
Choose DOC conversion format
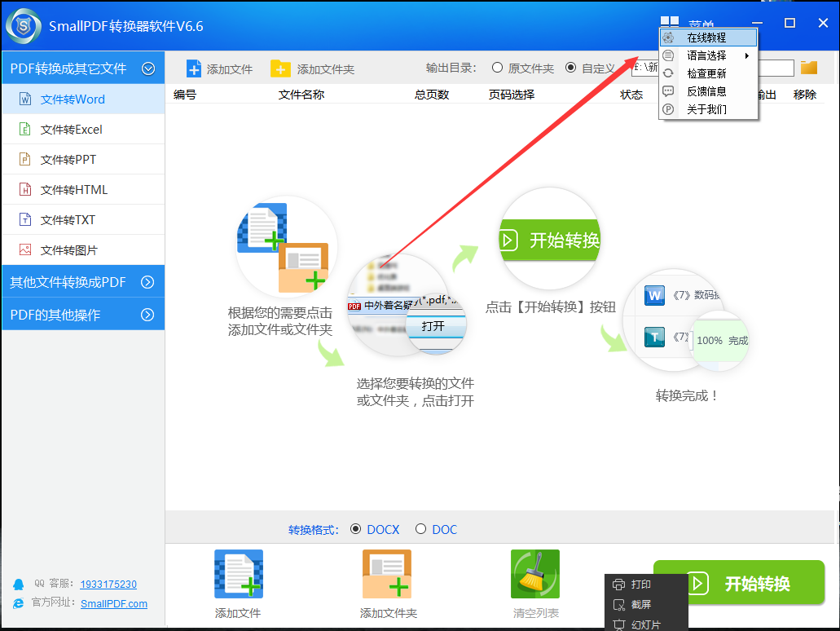click(420, 529)
